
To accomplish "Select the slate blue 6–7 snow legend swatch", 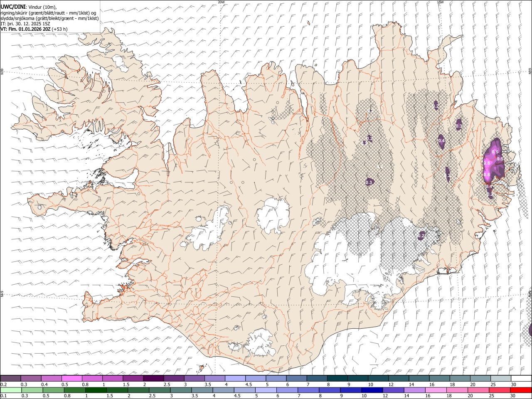I will click(x=296, y=379).
